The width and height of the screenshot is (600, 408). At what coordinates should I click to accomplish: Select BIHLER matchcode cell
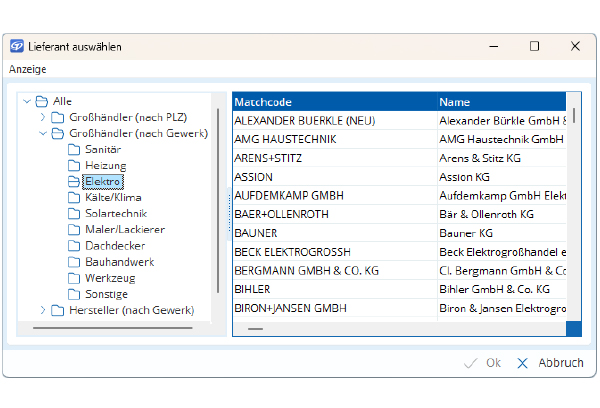335,289
